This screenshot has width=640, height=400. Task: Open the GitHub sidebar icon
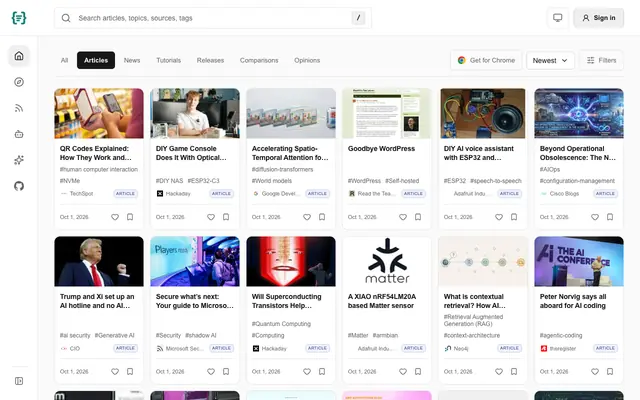(19, 186)
